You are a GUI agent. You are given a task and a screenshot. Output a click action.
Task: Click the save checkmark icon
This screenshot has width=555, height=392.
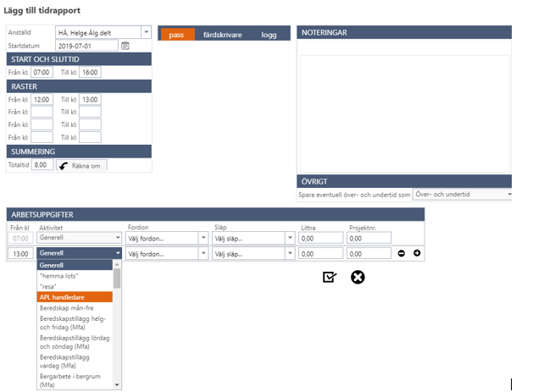(330, 277)
